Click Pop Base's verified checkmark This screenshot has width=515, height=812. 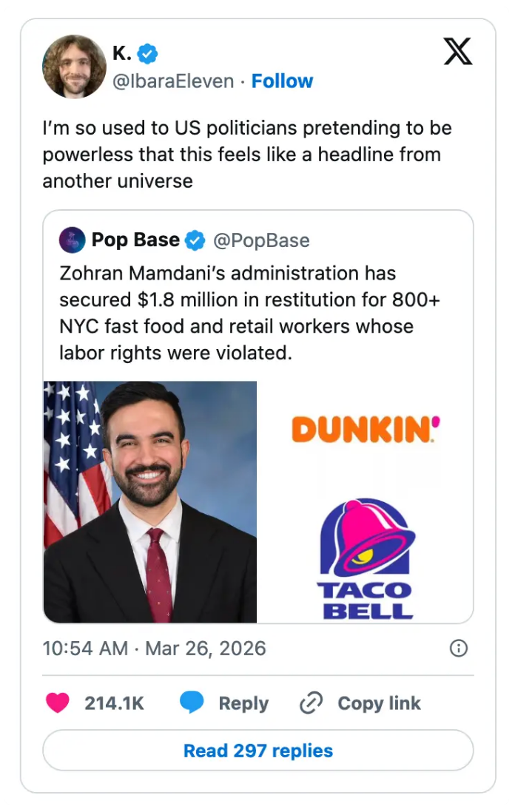pyautogui.click(x=194, y=240)
